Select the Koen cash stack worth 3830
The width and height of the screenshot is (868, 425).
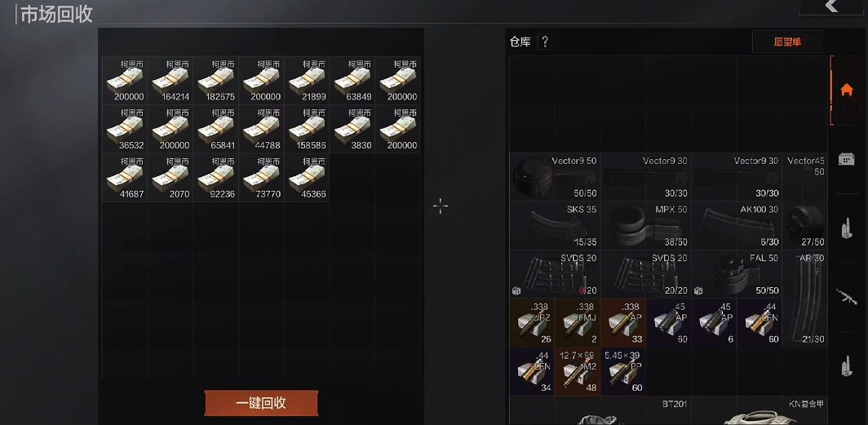352,129
